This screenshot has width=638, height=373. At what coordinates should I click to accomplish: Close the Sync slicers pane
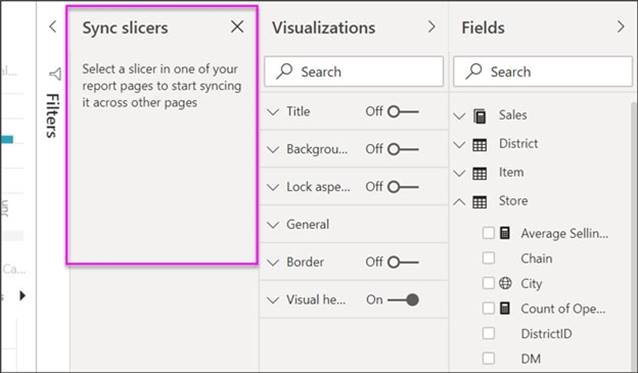237,27
